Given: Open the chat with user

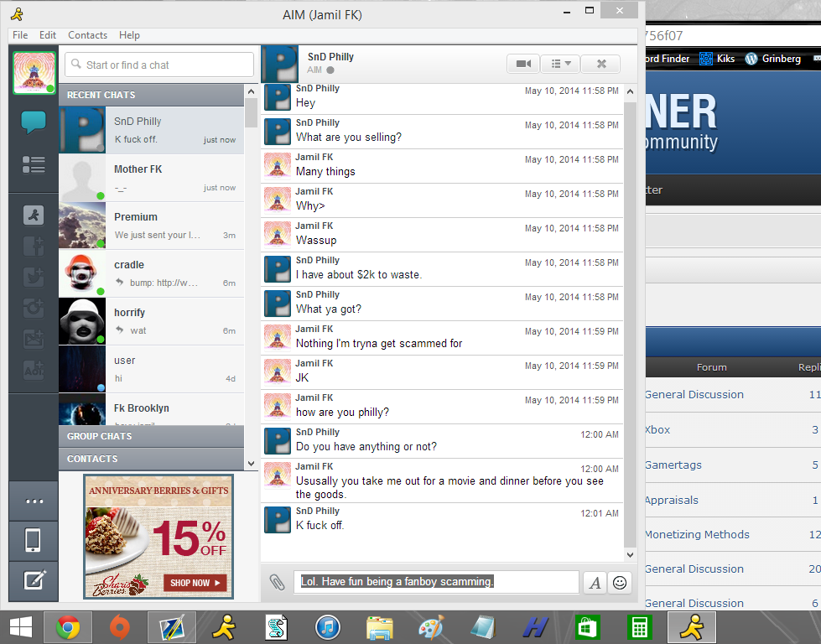Looking at the screenshot, I should click(x=151, y=369).
